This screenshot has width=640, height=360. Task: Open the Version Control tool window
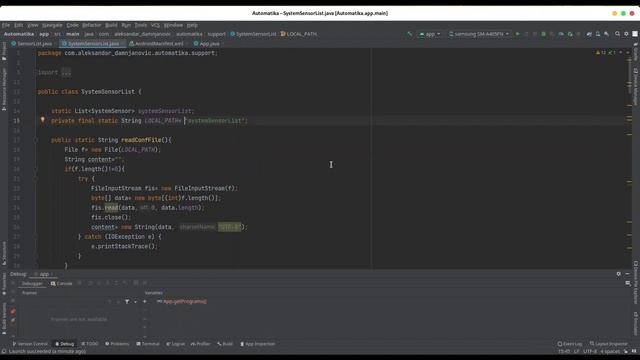[30, 344]
